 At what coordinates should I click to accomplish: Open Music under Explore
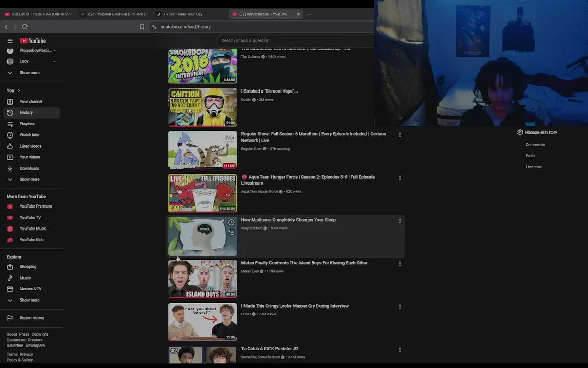32,278
